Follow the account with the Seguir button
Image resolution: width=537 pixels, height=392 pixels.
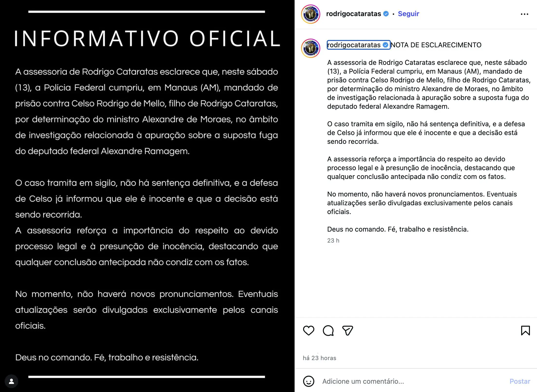(408, 14)
